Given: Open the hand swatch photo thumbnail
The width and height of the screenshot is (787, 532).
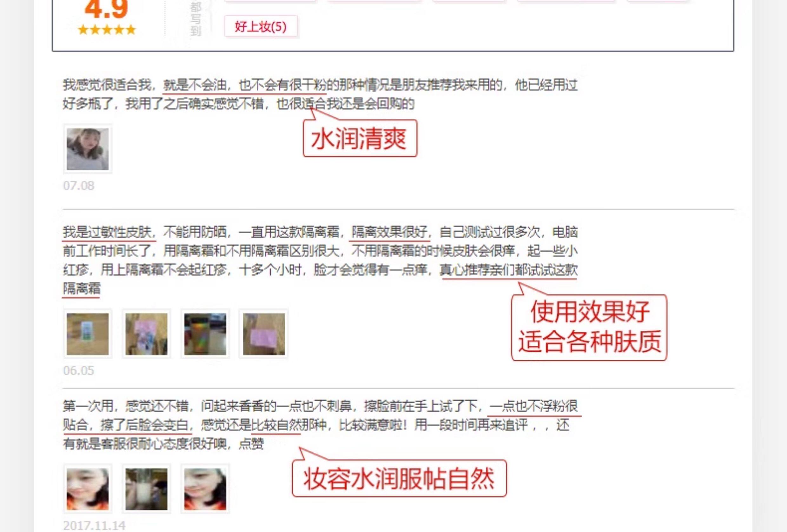Looking at the screenshot, I should [146, 489].
